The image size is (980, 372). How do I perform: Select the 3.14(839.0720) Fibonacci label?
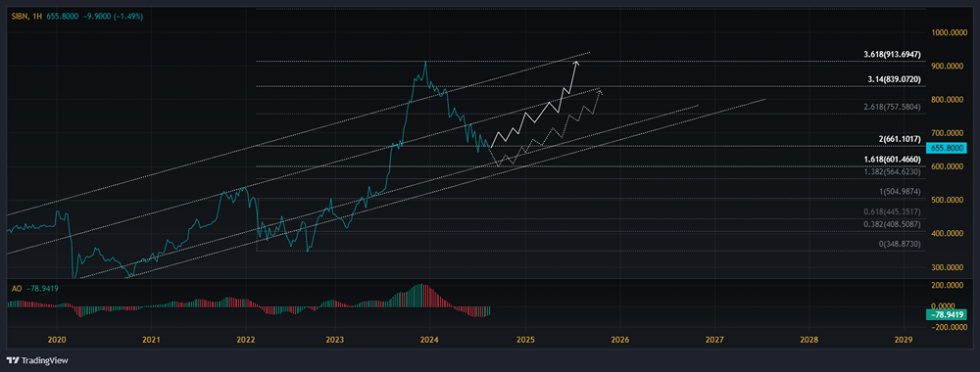[x=895, y=80]
